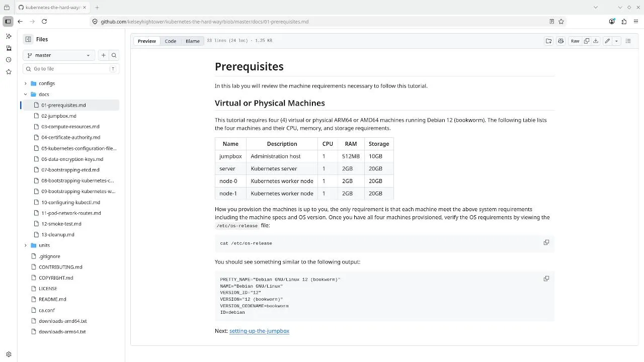Switch to the Blame tab
Screen dimensions: 644x362
[x=192, y=41]
